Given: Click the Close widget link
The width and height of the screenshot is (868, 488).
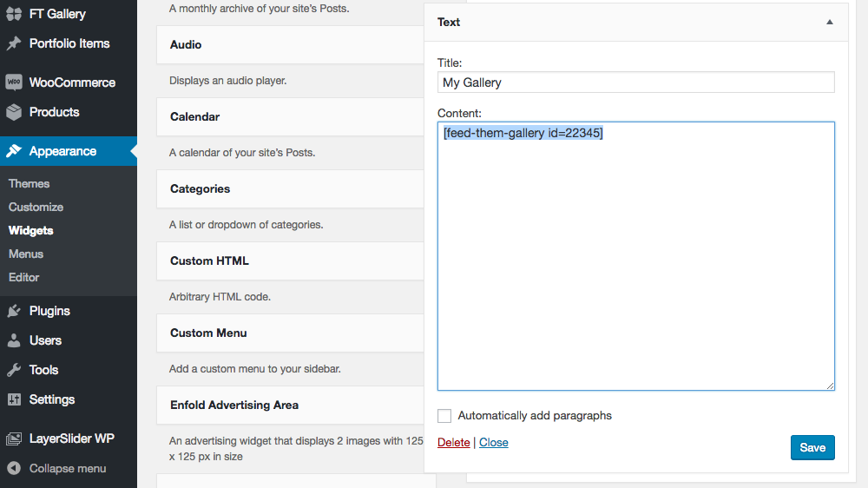Looking at the screenshot, I should coord(494,442).
